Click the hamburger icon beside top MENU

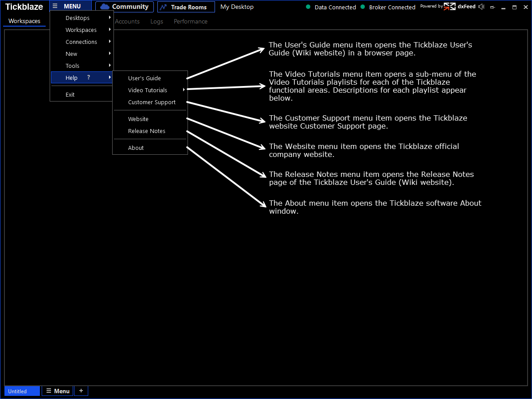pos(55,6)
